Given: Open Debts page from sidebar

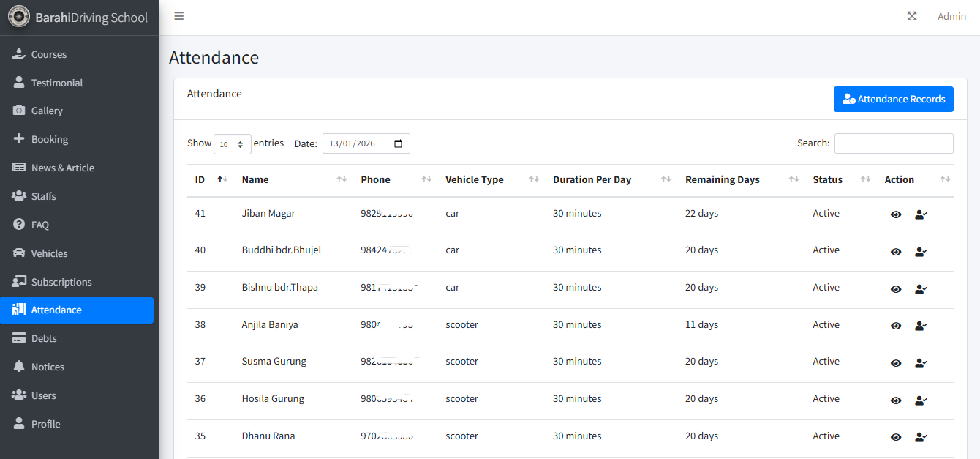Looking at the screenshot, I should click(x=44, y=338).
